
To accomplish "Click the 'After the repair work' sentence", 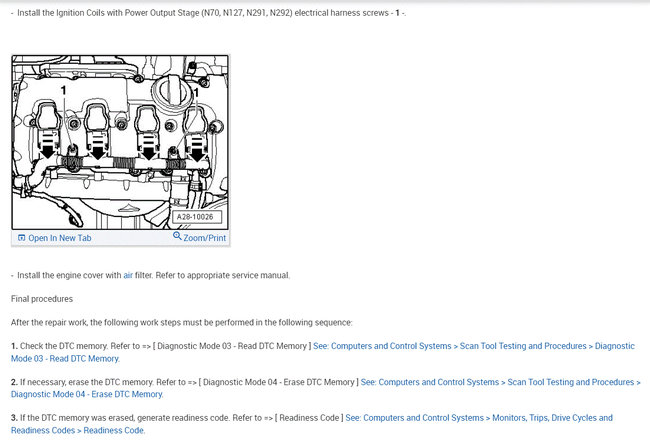I will 182,322.
